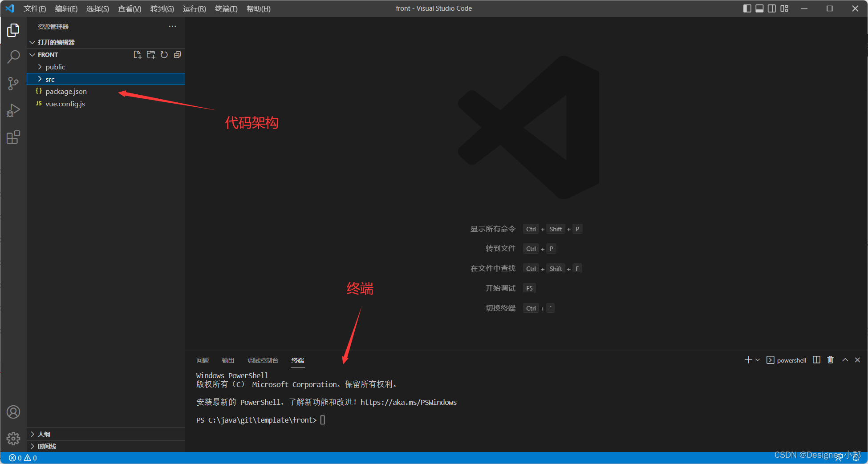This screenshot has width=868, height=464.
Task: Create a new folder in FRONT
Action: click(x=151, y=55)
